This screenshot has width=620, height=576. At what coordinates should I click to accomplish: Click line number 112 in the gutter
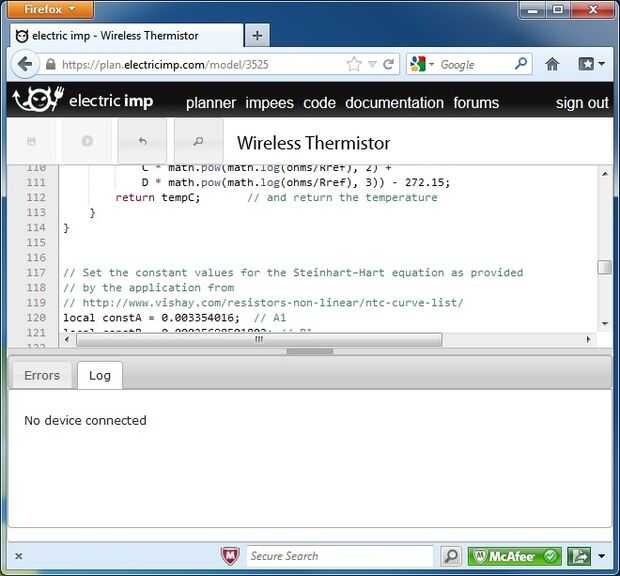coord(36,197)
